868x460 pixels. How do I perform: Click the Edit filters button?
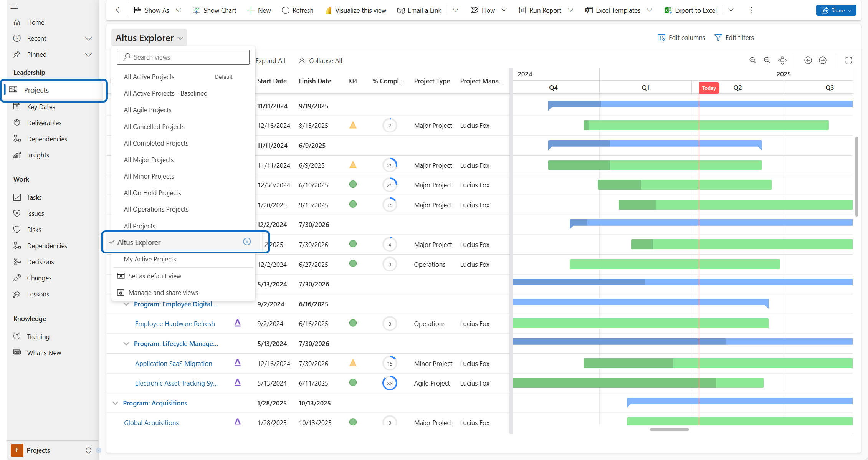(734, 38)
